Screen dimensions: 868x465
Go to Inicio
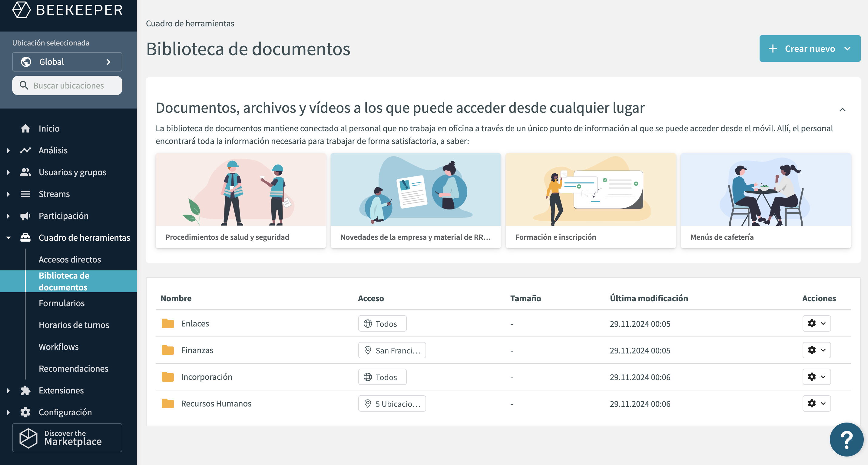[x=49, y=129]
